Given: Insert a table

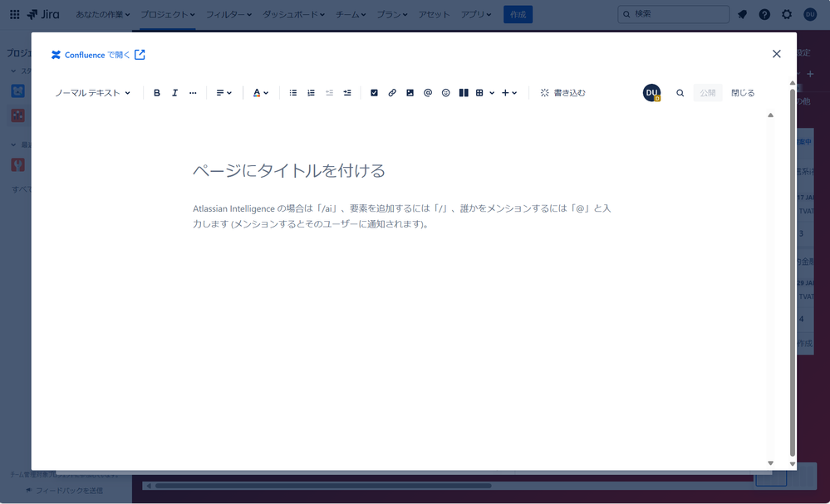Looking at the screenshot, I should coord(479,92).
